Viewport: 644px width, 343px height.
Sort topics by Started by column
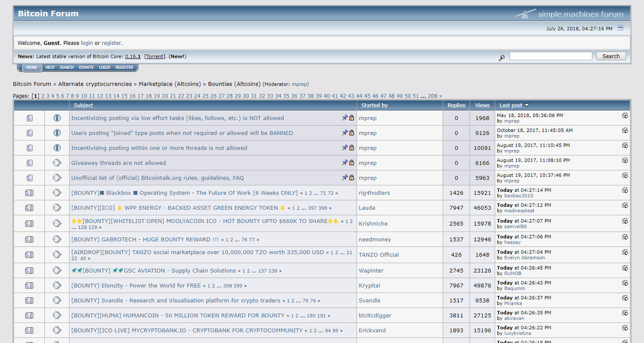[x=374, y=105]
